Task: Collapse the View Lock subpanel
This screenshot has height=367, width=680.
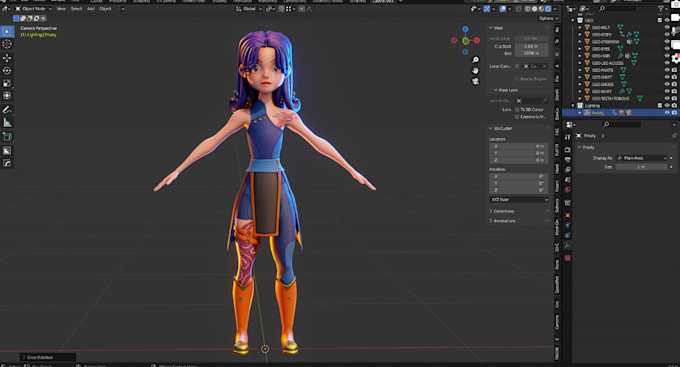Action: (506, 90)
